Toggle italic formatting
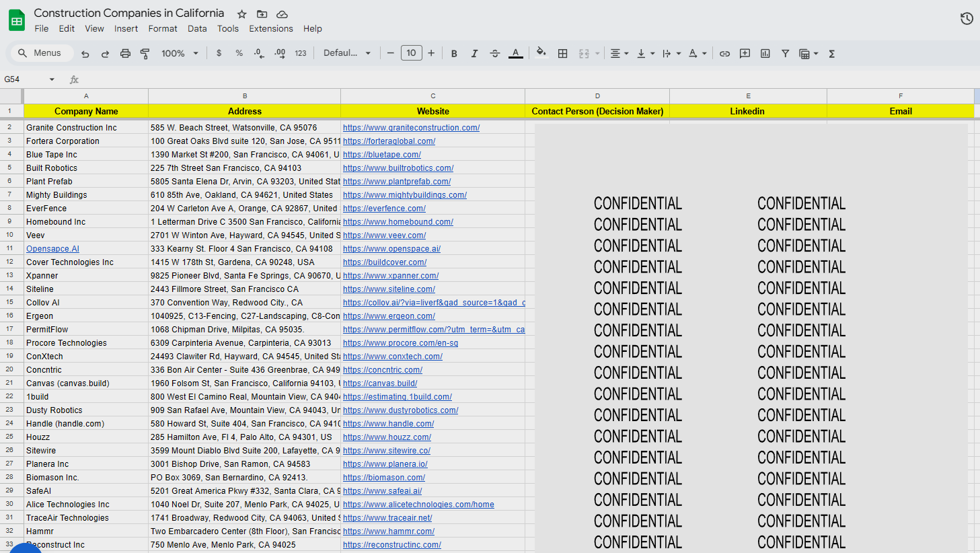 474,54
